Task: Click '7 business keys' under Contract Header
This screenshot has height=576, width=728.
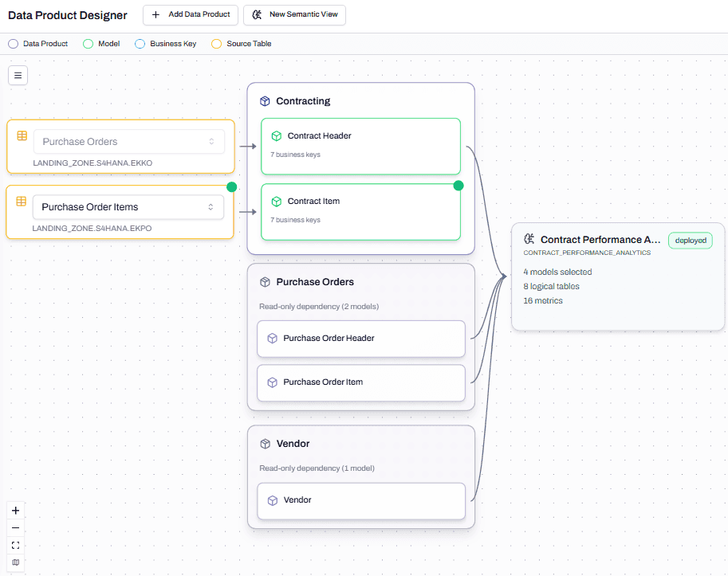Action: tap(295, 155)
